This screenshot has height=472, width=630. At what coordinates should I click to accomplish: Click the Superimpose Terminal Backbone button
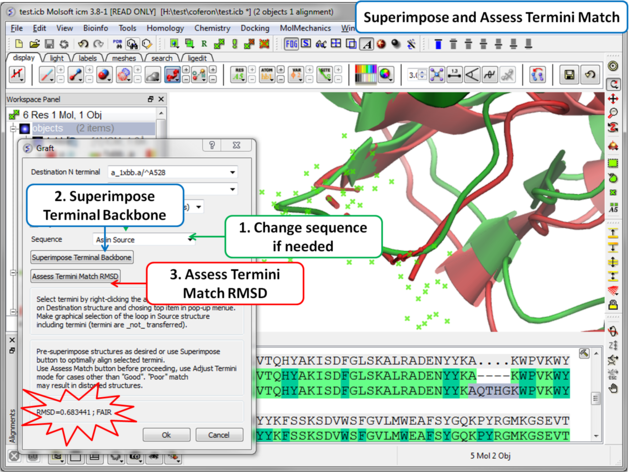click(x=82, y=258)
